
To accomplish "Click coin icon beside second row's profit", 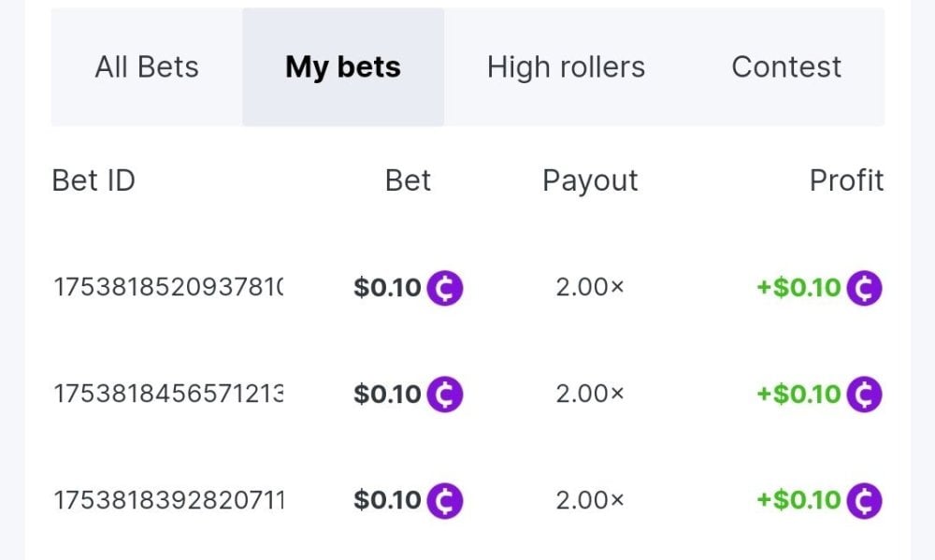I will (864, 395).
